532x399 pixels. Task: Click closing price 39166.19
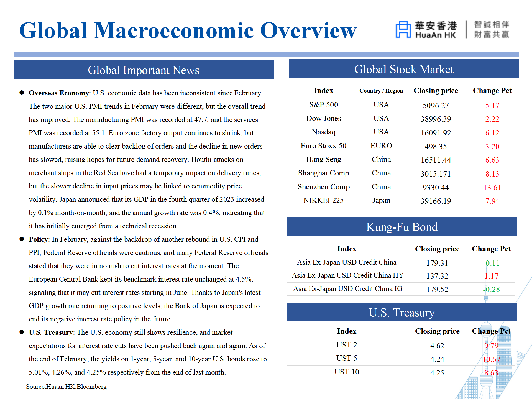point(436,201)
